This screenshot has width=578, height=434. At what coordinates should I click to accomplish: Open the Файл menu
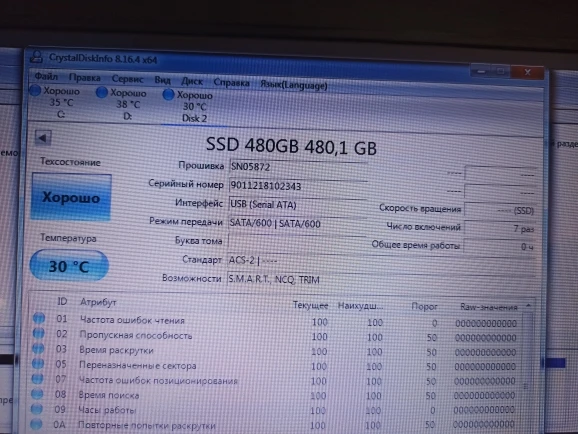tap(46, 77)
